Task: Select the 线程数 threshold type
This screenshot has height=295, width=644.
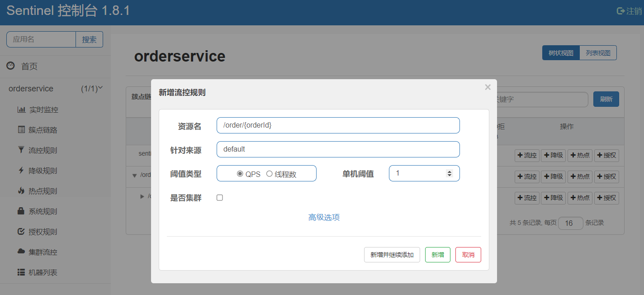Action: pos(270,174)
